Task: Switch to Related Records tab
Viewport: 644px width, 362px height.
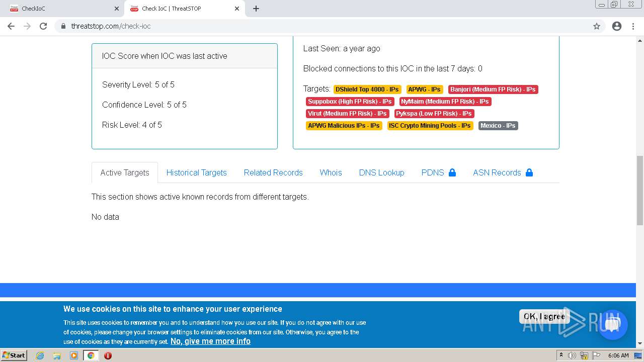Action: click(x=273, y=172)
